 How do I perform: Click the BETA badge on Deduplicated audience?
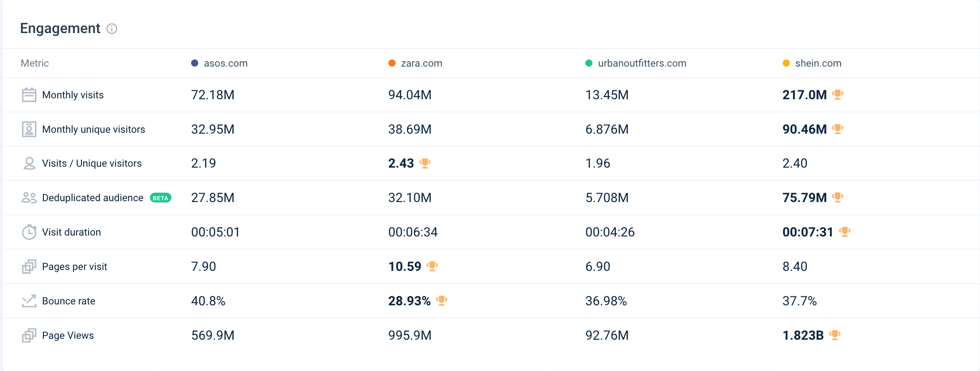(x=161, y=198)
